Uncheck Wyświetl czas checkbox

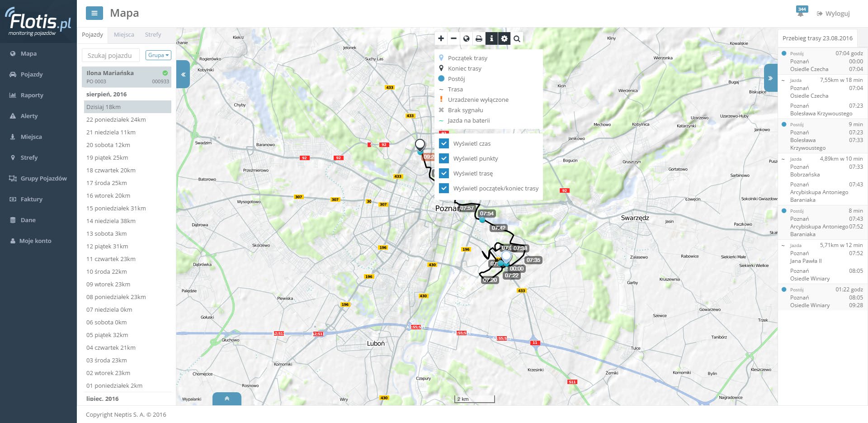(444, 143)
